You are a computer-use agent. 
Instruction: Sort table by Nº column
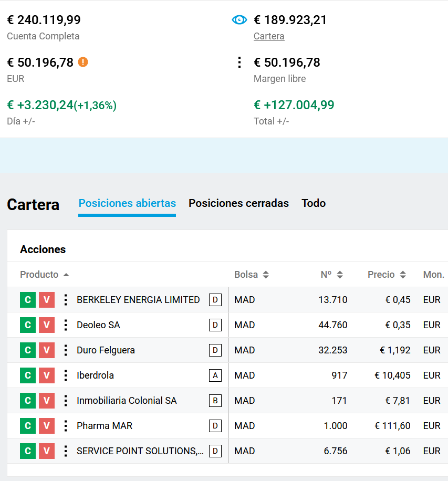click(331, 274)
